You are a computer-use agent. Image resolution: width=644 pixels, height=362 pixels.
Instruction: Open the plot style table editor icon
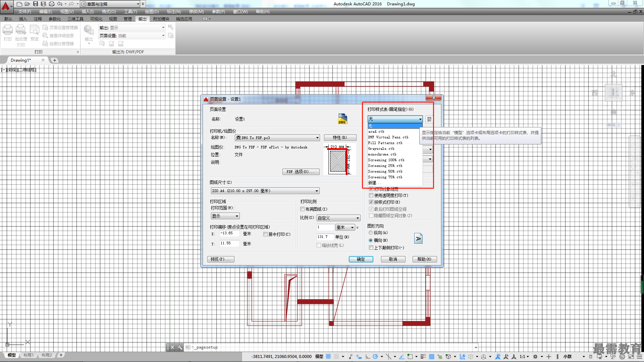429,119
